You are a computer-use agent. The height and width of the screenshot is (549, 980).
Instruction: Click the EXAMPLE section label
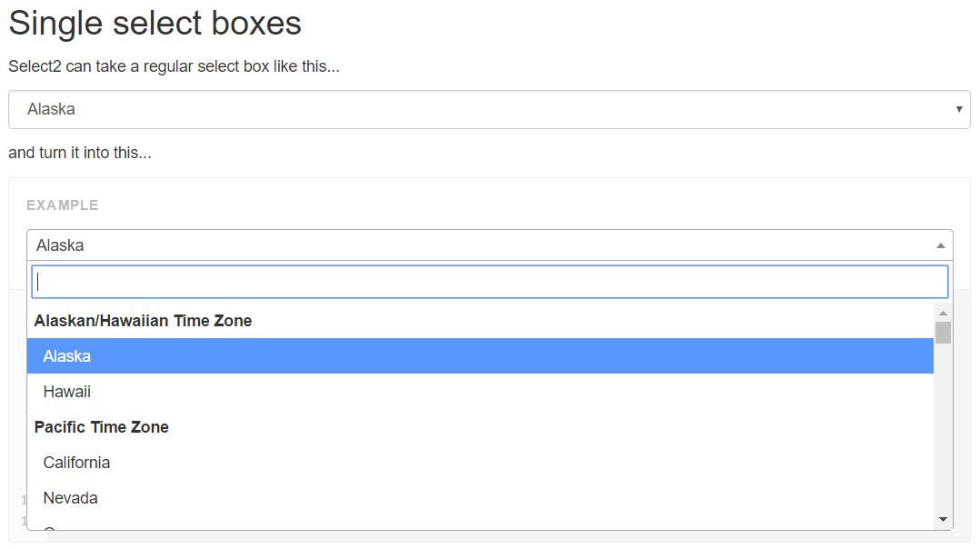tap(62, 205)
